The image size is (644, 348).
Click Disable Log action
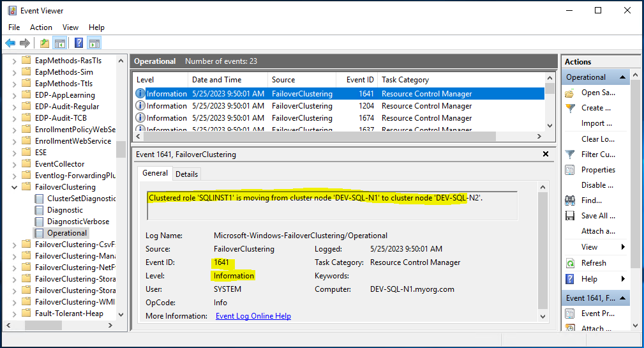(x=597, y=185)
